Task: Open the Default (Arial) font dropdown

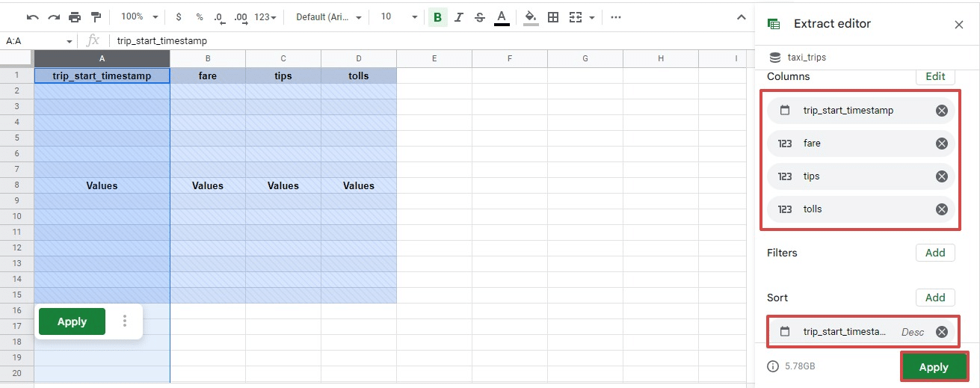Action: tap(328, 16)
